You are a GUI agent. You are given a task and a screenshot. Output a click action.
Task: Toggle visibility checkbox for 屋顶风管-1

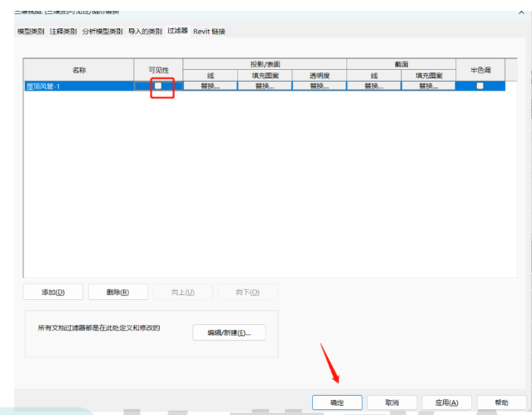158,86
